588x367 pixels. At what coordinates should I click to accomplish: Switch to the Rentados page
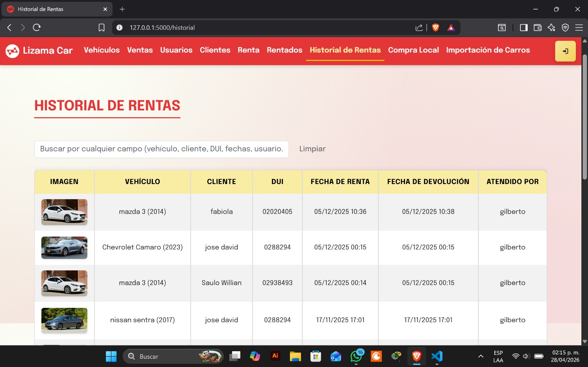pos(284,50)
